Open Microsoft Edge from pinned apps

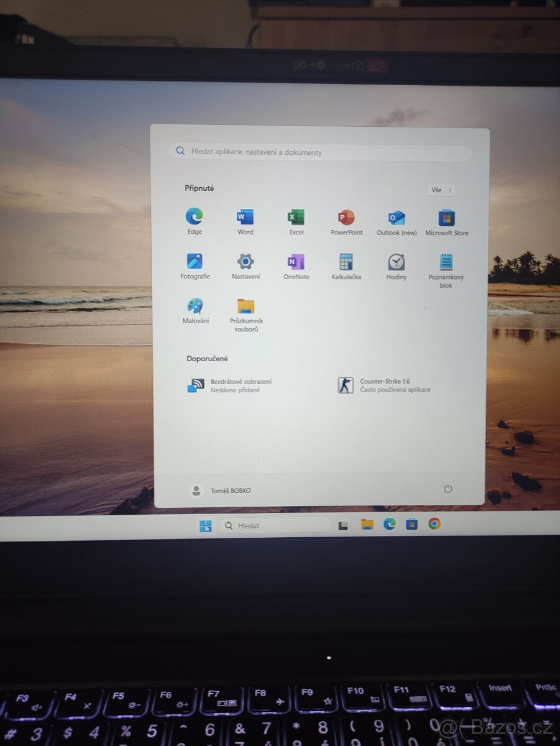pyautogui.click(x=194, y=216)
